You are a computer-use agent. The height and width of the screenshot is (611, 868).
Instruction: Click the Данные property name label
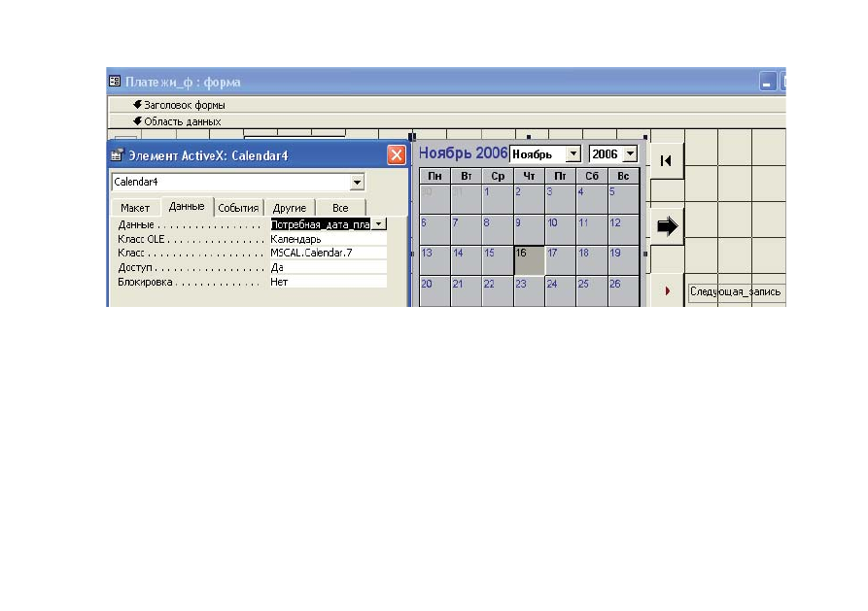point(136,224)
